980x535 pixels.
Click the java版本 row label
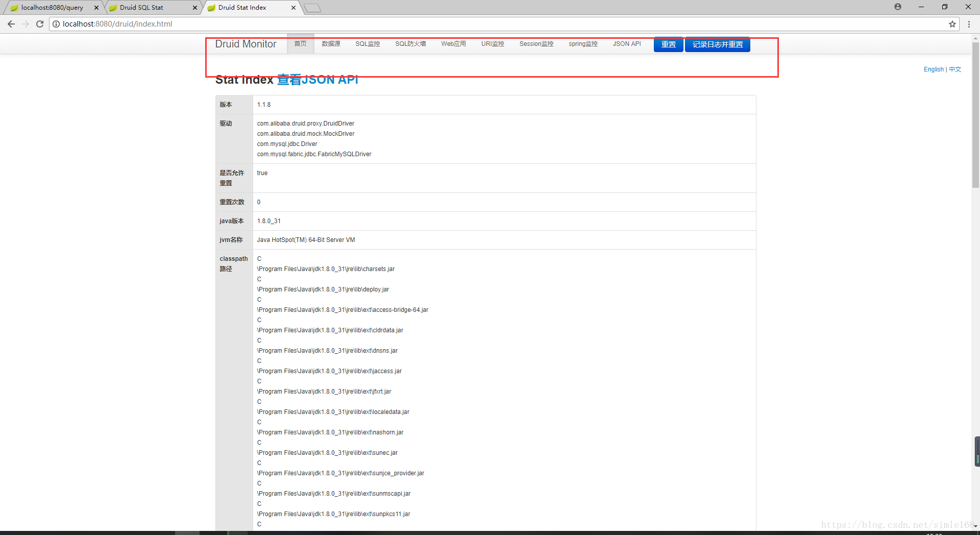[x=232, y=221]
